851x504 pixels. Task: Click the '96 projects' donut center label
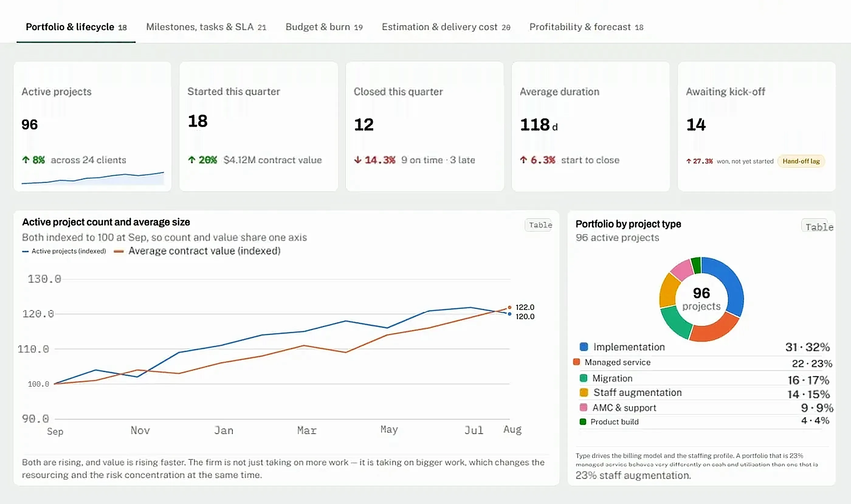click(x=701, y=299)
